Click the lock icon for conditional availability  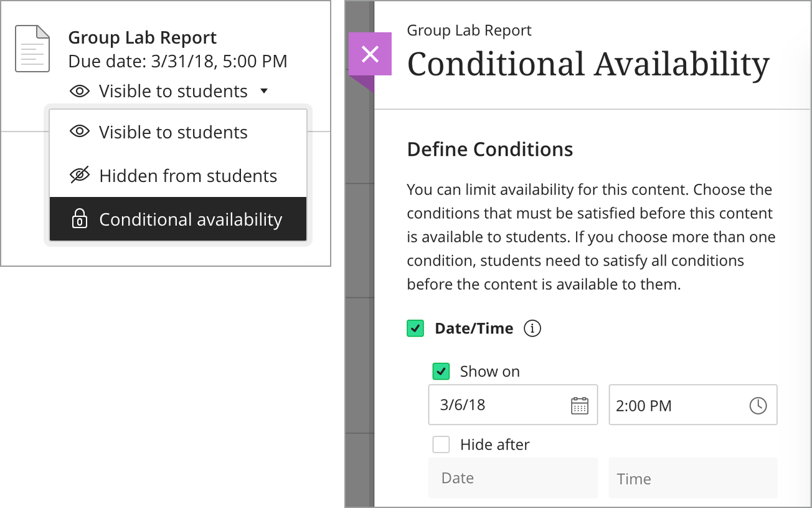tap(80, 219)
